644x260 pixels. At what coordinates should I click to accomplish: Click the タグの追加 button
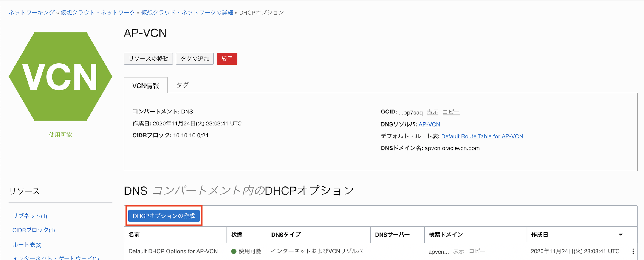click(195, 58)
